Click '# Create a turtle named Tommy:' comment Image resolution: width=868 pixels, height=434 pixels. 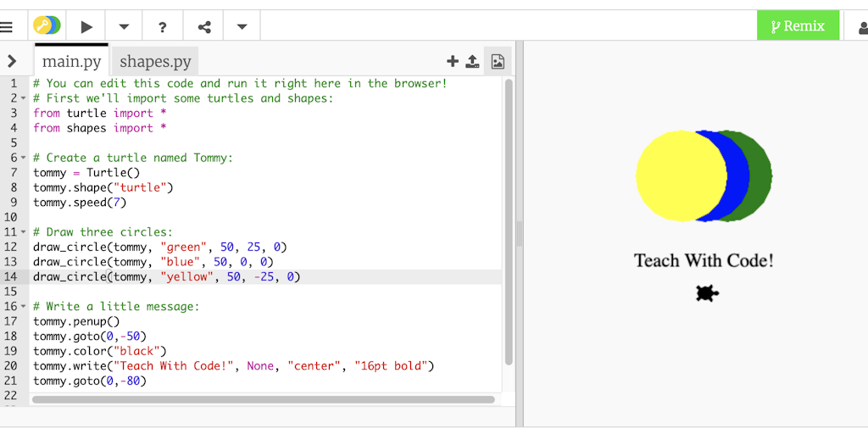(x=133, y=158)
